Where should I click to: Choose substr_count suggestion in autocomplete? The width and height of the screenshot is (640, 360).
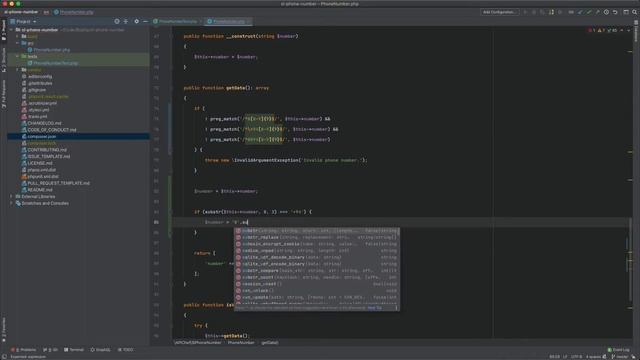pos(317,278)
